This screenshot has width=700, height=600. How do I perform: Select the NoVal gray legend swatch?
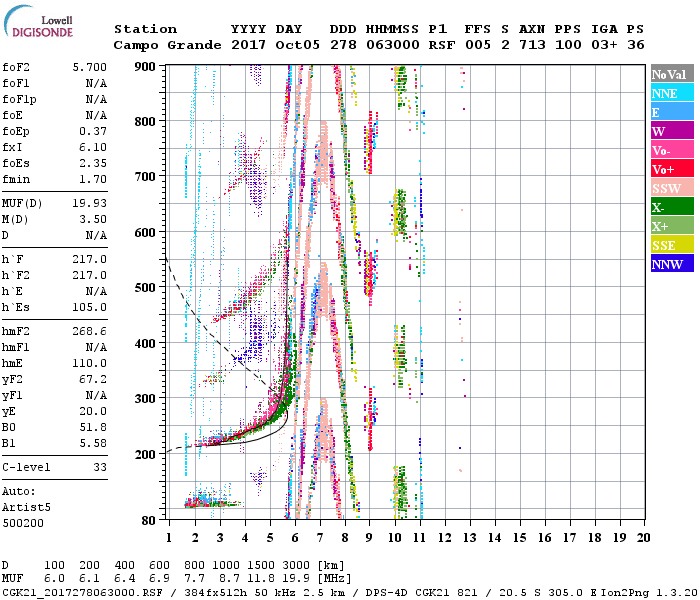pos(672,74)
